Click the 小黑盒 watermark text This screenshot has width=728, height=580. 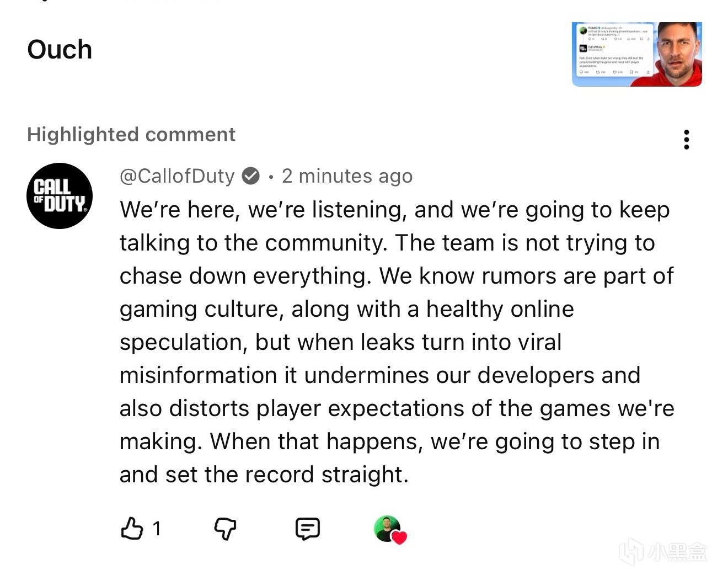(677, 551)
